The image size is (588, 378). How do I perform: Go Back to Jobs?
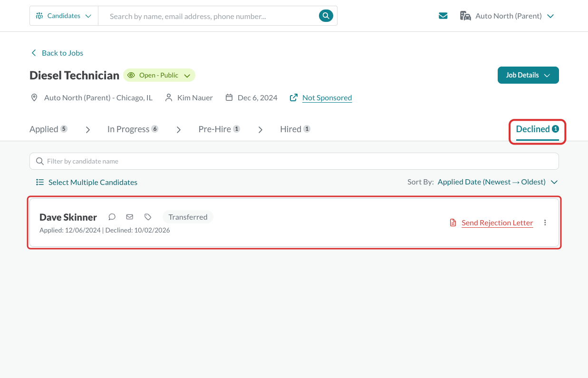pos(57,53)
